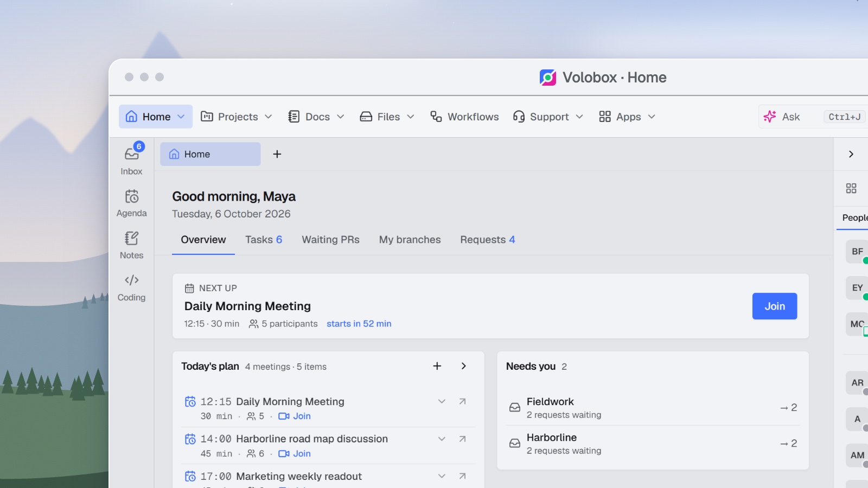Join the 14:00 Harborline discussion link

tap(295, 454)
